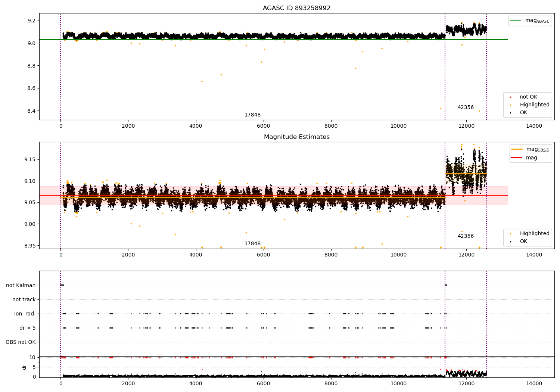The height and width of the screenshot is (392, 560).
Task: Click the 'not Kalman' row label
Action: click(x=21, y=285)
